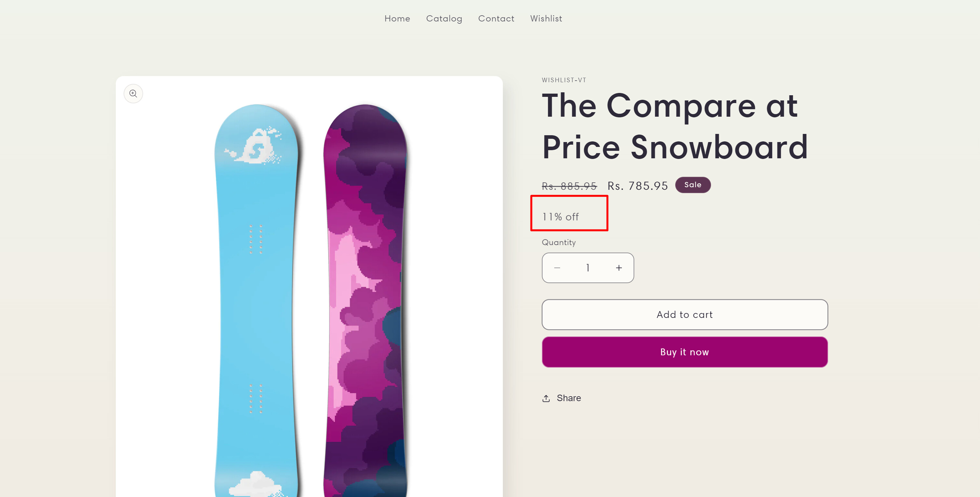Focus the quantity number input field
The height and width of the screenshot is (497, 980).
click(588, 268)
